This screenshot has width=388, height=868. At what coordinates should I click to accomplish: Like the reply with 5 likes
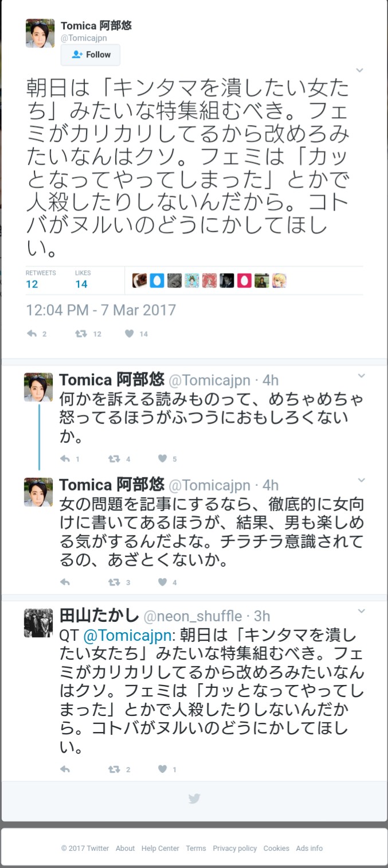(x=163, y=459)
